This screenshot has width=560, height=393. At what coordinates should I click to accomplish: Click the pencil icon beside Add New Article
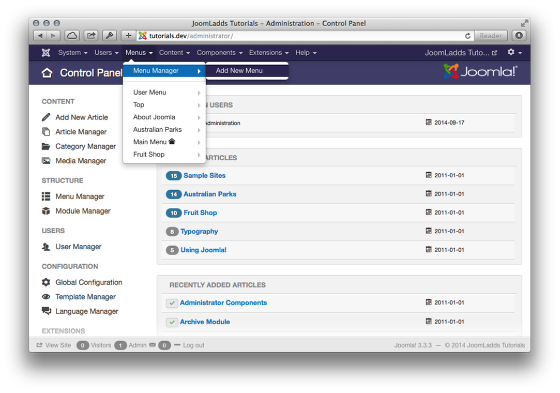(x=46, y=117)
